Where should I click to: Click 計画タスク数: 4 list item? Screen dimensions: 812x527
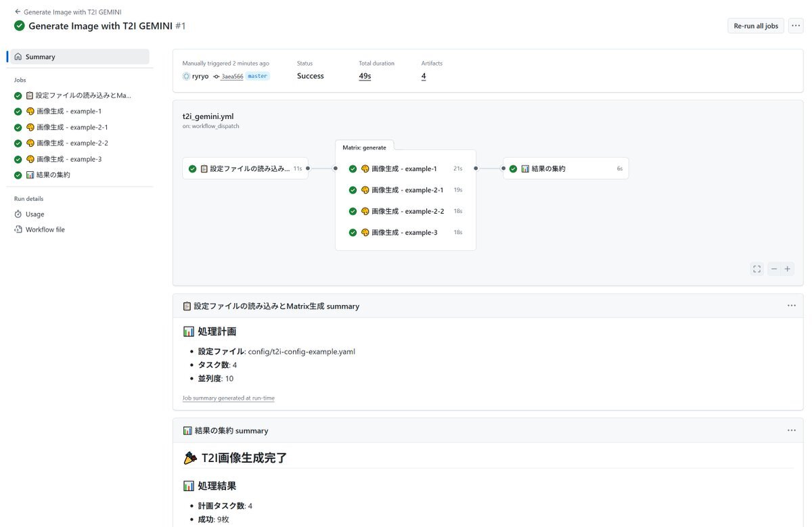point(225,506)
